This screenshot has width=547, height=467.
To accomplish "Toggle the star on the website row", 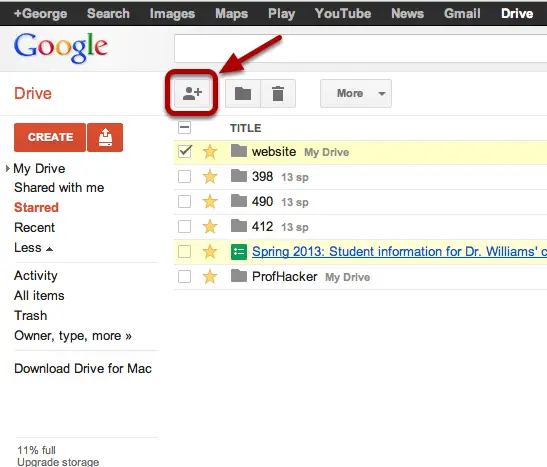I will pyautogui.click(x=210, y=152).
